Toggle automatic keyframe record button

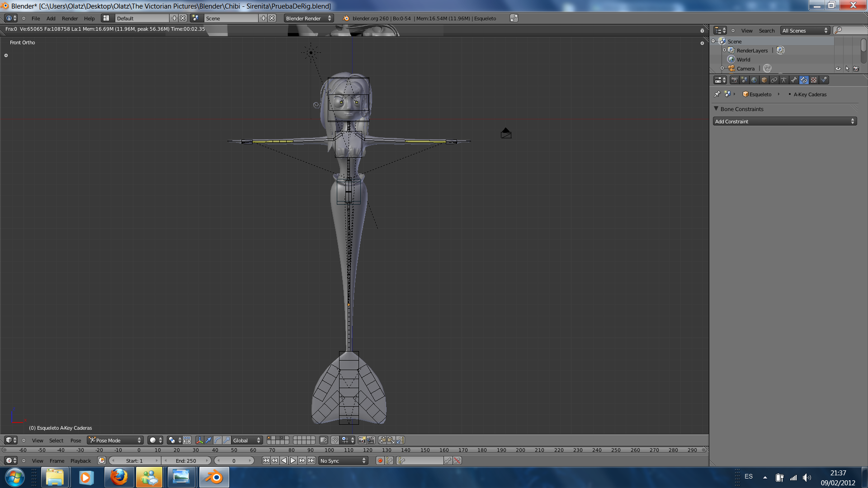coord(380,460)
